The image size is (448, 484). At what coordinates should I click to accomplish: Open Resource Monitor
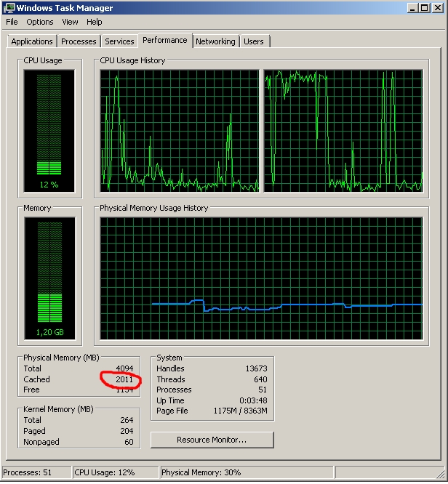[x=212, y=440]
